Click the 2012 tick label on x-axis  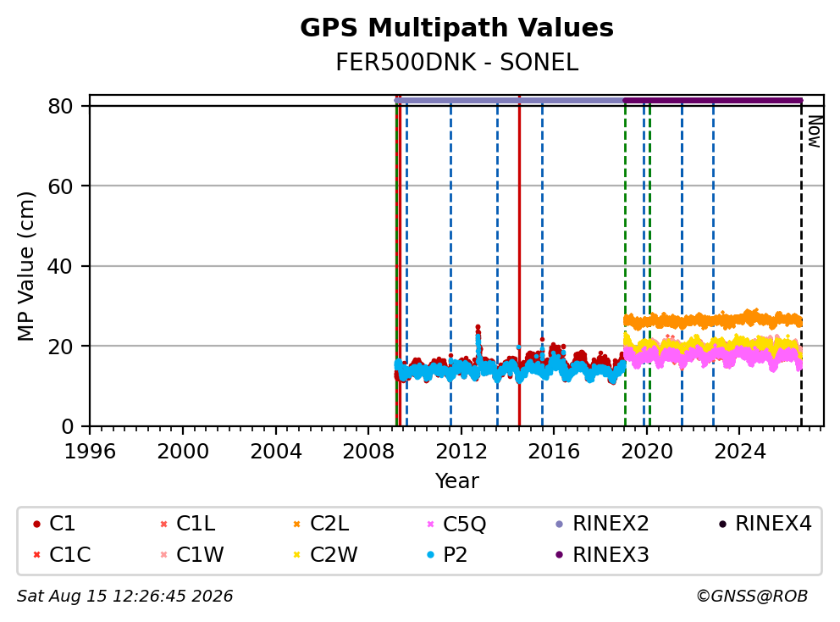pos(461,452)
